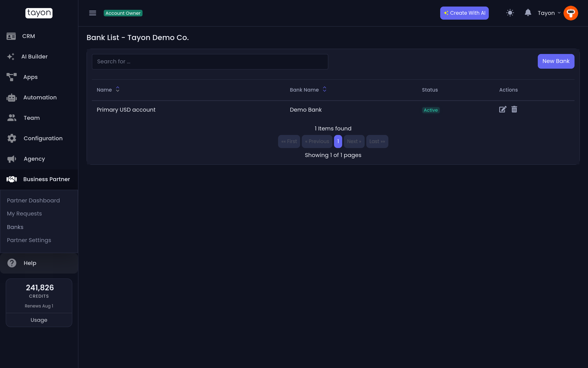Open the Team people icon
Screen dimensions: 588x368
tap(12, 118)
